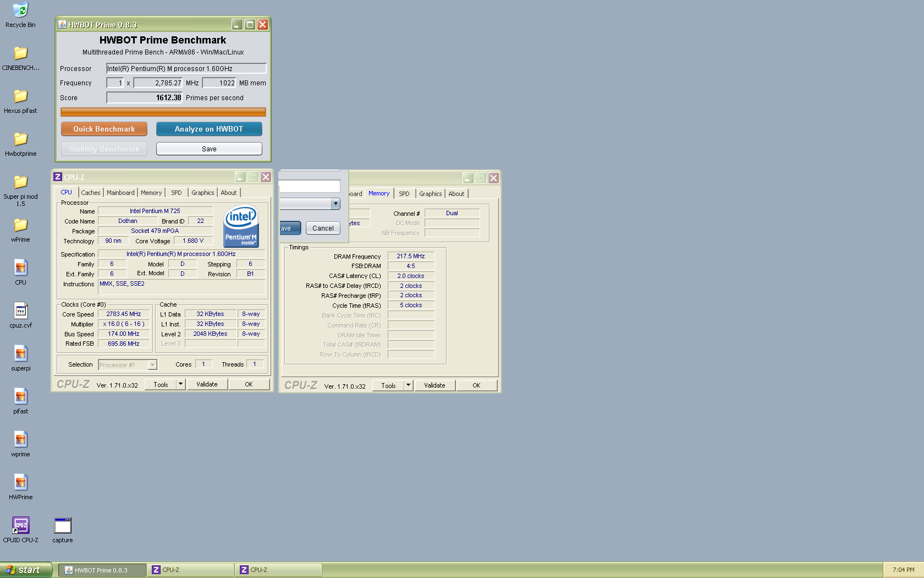This screenshot has width=924, height=578.
Task: Switch to the SPD tab in left CPU-Z
Action: (x=177, y=193)
